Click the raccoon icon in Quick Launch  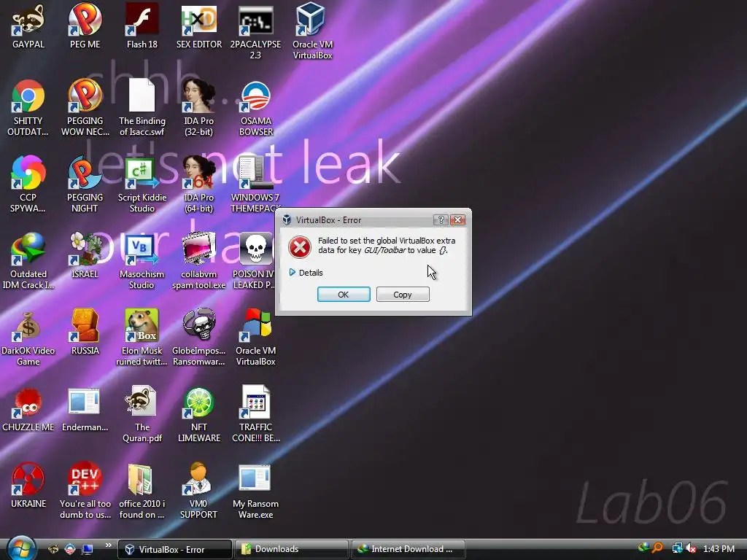[53, 549]
